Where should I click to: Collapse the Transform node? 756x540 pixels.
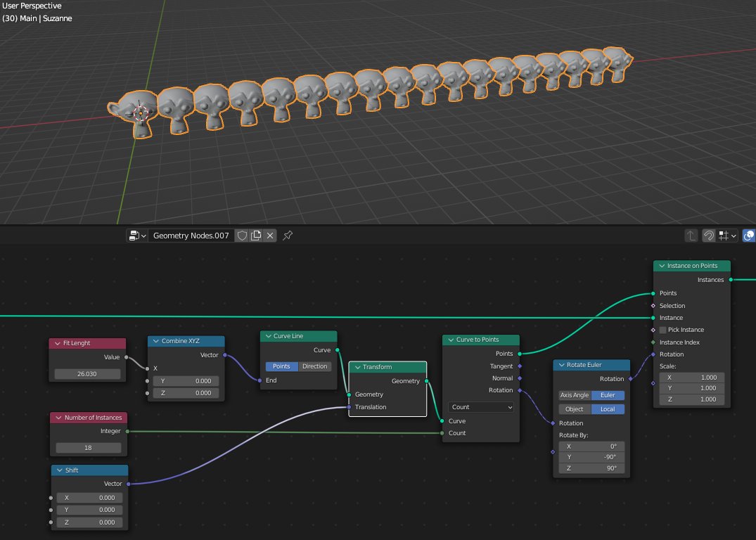click(358, 367)
